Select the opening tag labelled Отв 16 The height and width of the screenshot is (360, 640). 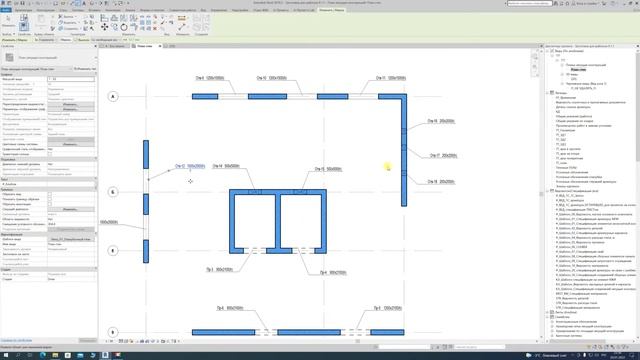(x=441, y=121)
